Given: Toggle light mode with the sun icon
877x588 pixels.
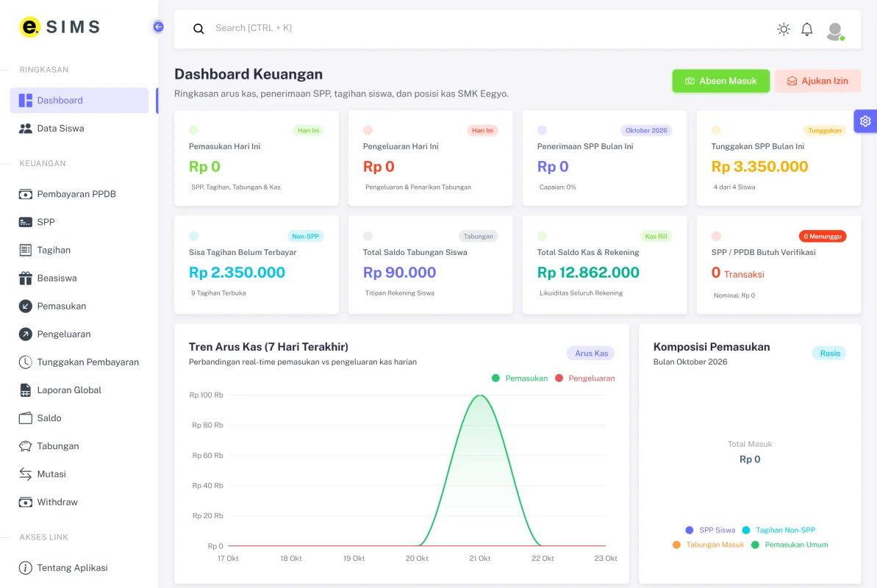Looking at the screenshot, I should pos(784,29).
